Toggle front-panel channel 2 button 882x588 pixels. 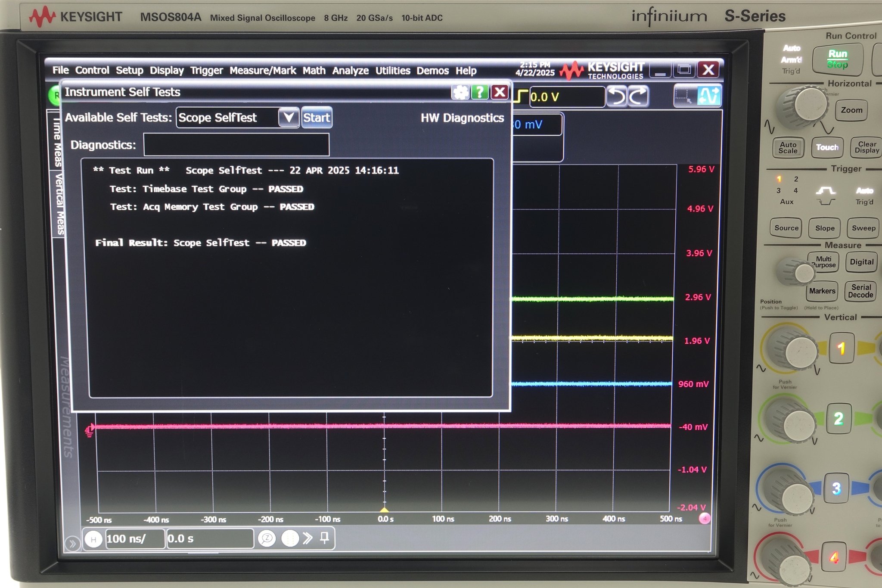pyautogui.click(x=839, y=419)
